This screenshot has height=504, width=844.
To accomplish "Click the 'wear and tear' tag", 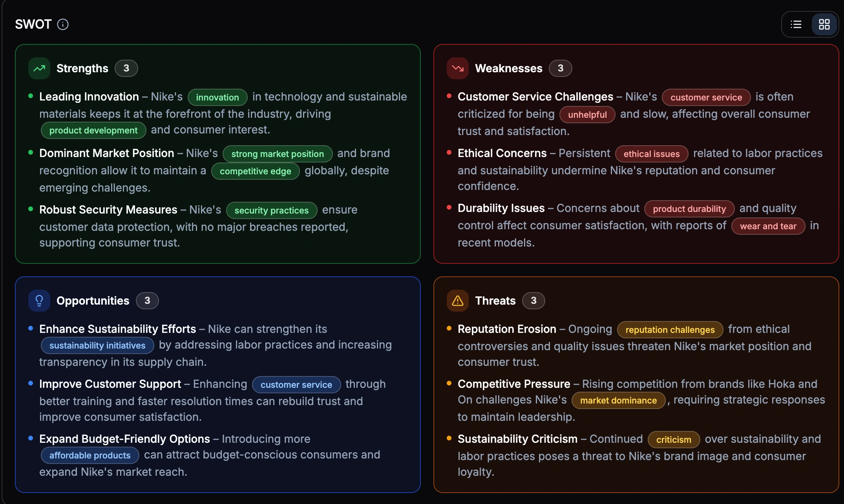I will [768, 226].
